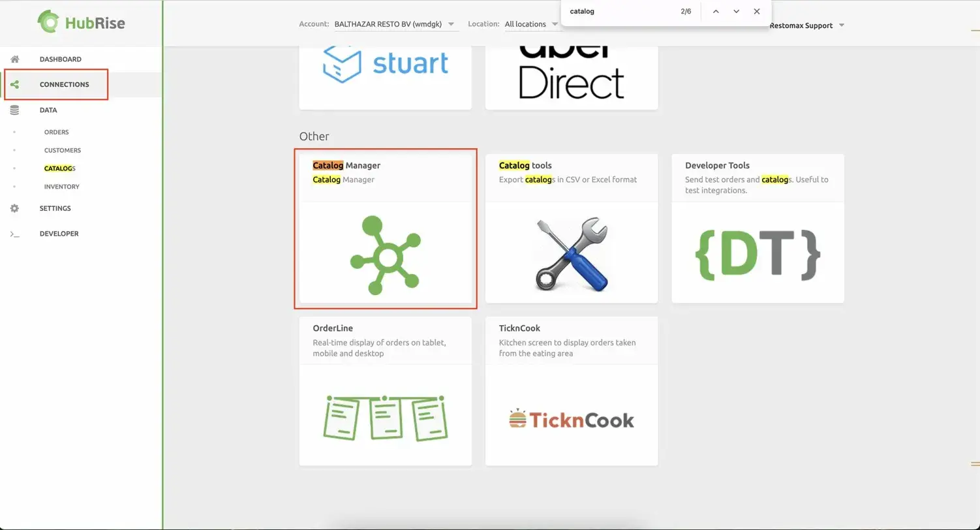The height and width of the screenshot is (530, 980).
Task: Click the Data database icon
Action: [x=14, y=110]
